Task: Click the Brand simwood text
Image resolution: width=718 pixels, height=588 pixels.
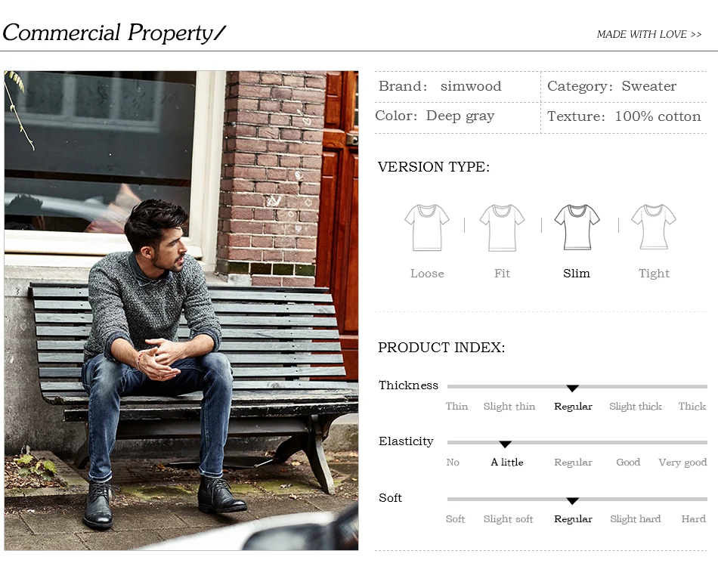Action: pyautogui.click(x=440, y=86)
